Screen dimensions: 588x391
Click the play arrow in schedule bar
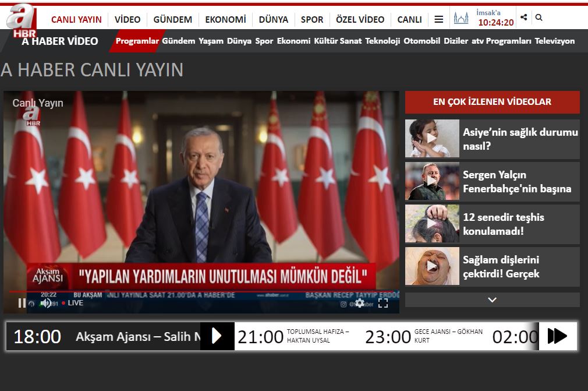coord(217,336)
